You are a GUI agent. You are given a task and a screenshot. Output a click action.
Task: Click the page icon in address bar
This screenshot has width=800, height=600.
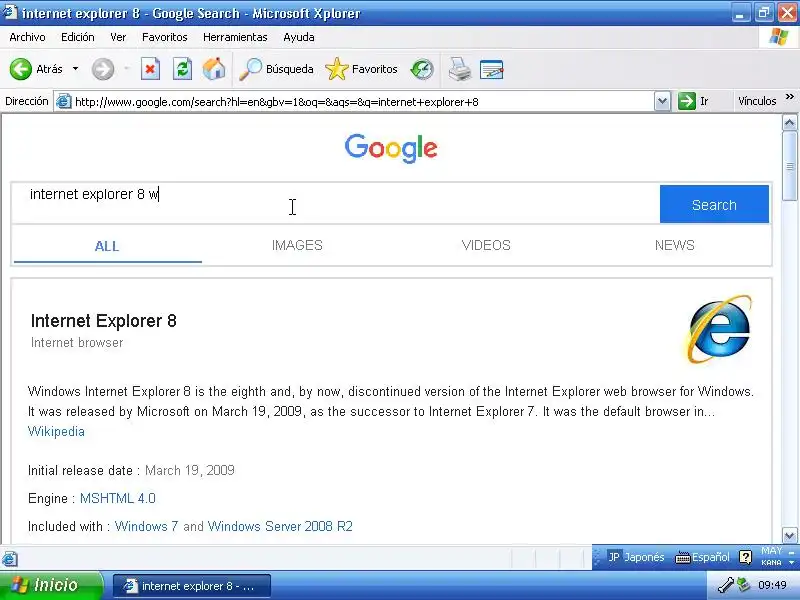63,101
